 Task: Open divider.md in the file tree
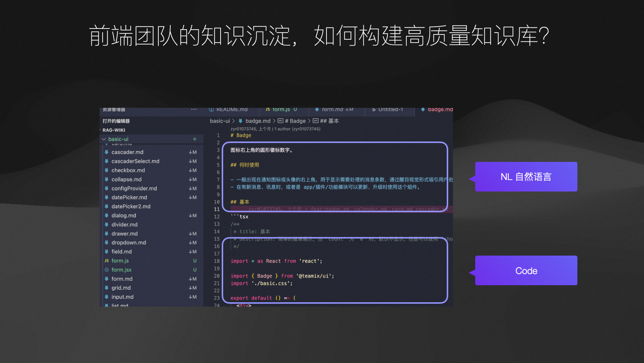[x=124, y=224]
